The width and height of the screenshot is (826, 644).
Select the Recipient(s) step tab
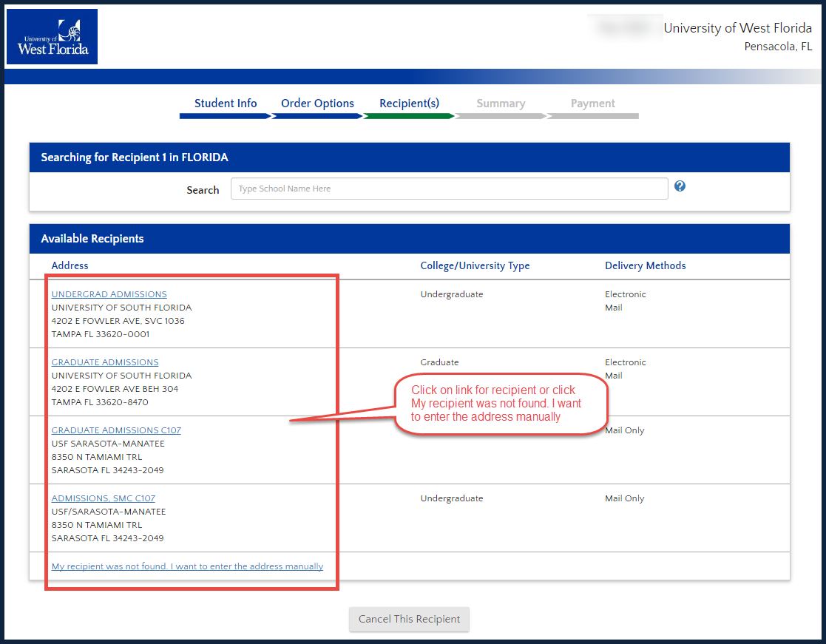(x=410, y=104)
